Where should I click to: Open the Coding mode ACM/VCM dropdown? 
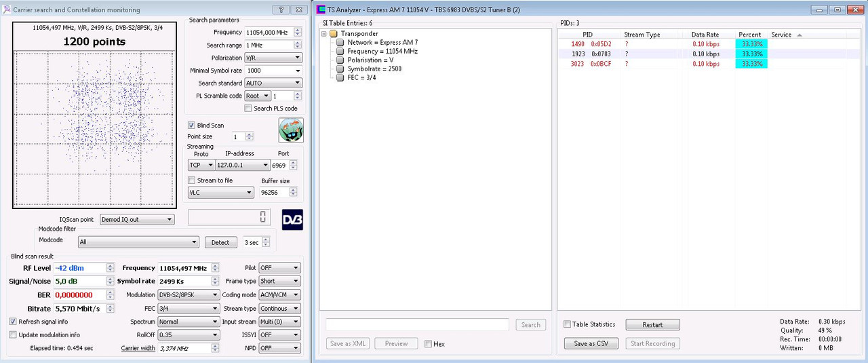pos(279,294)
